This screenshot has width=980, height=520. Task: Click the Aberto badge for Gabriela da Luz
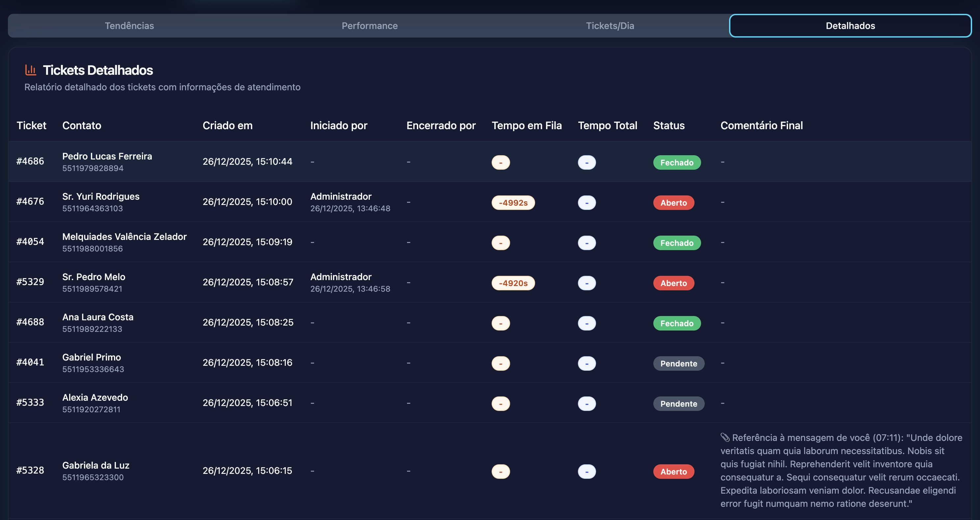click(673, 471)
